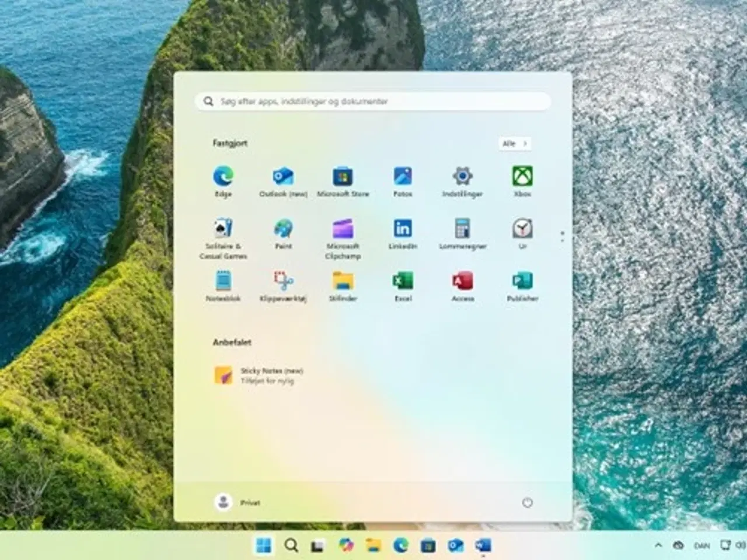Click the Start menu search field

(373, 101)
